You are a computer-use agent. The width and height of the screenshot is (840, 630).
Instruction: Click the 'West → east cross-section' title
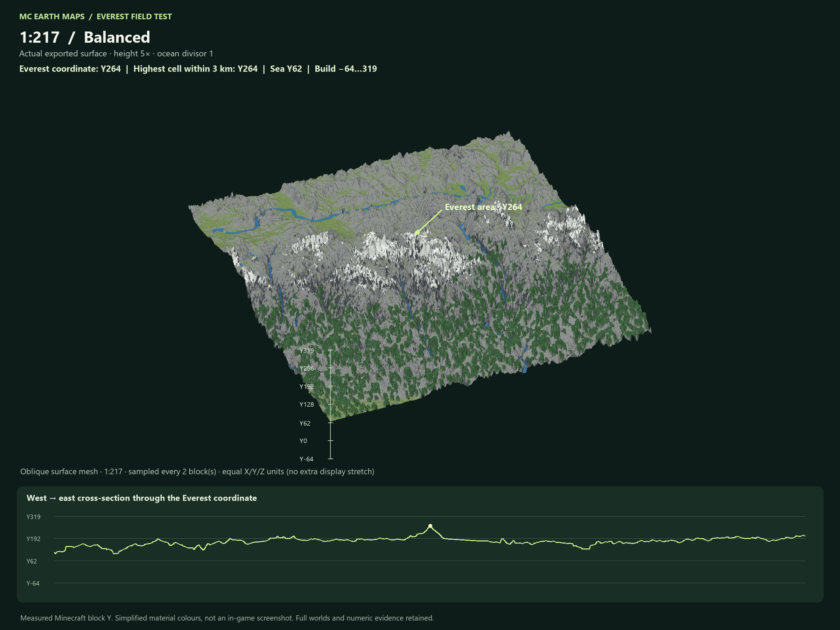tap(142, 498)
